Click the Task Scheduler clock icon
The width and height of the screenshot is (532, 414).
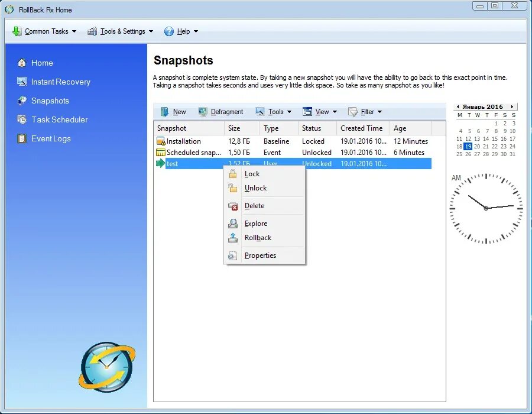(x=22, y=119)
